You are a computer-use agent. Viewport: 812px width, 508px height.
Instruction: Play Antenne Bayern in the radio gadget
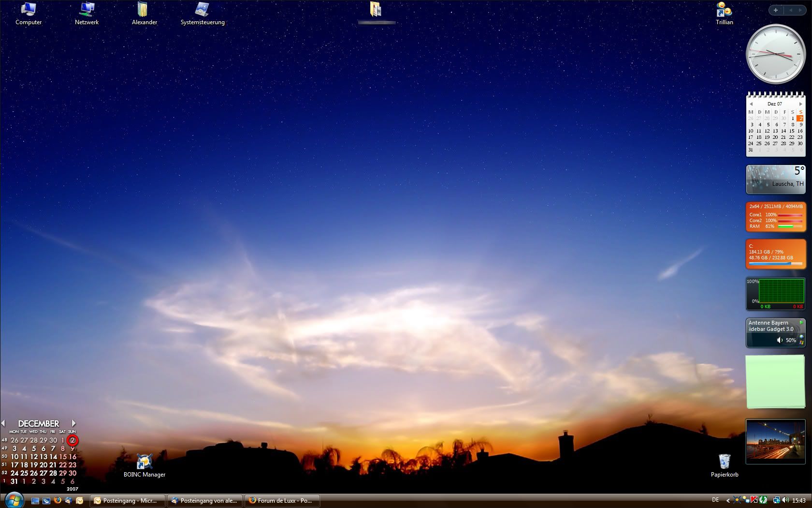point(801,323)
